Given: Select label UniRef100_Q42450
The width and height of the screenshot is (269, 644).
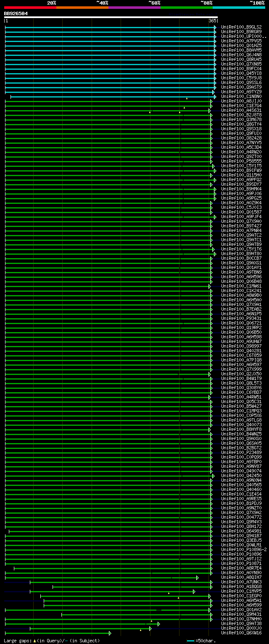Looking at the screenshot, I should (x=241, y=475).
